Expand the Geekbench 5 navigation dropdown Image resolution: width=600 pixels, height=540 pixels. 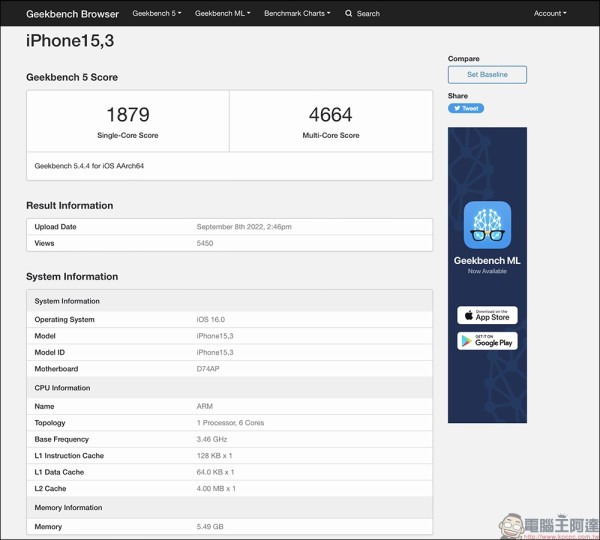click(x=157, y=14)
